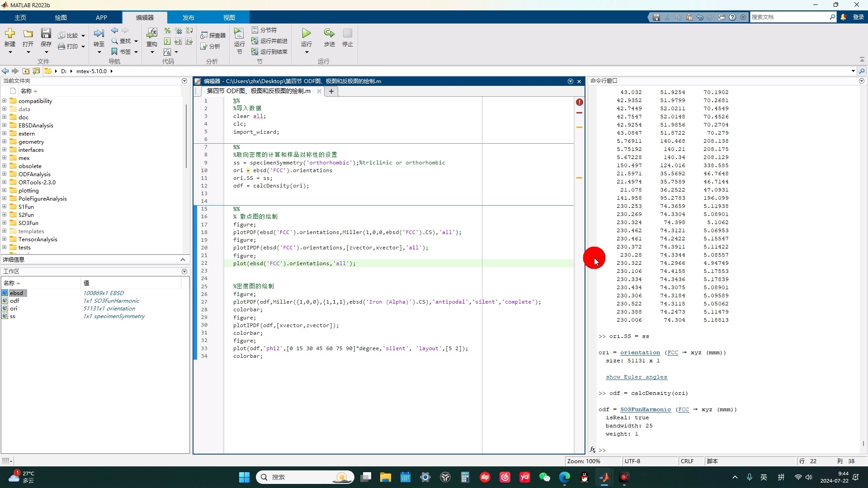Viewport: 868px width, 488px height.
Task: Click the Go To (转至) icon
Action: (x=99, y=34)
